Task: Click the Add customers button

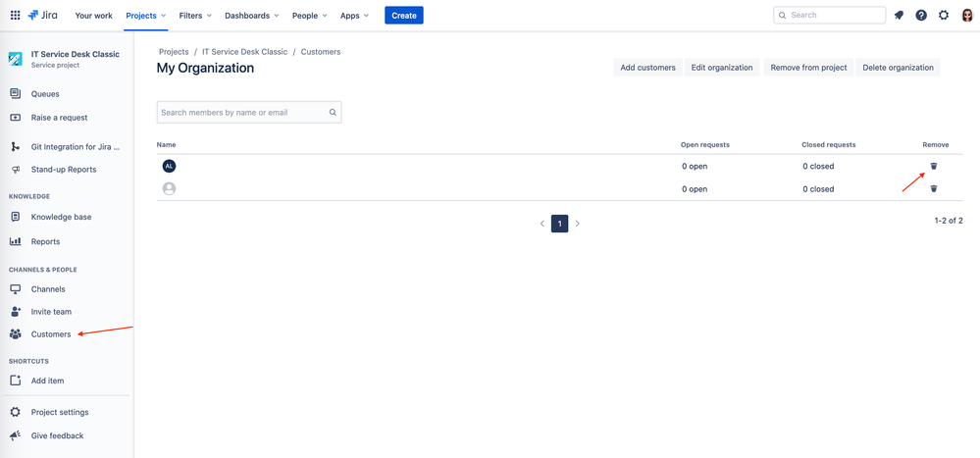Action: click(647, 68)
